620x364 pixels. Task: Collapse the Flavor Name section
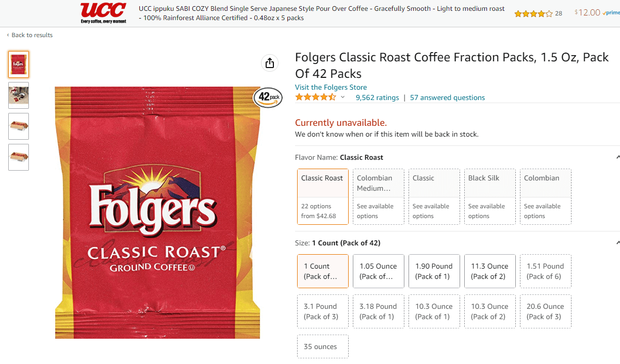tap(617, 157)
